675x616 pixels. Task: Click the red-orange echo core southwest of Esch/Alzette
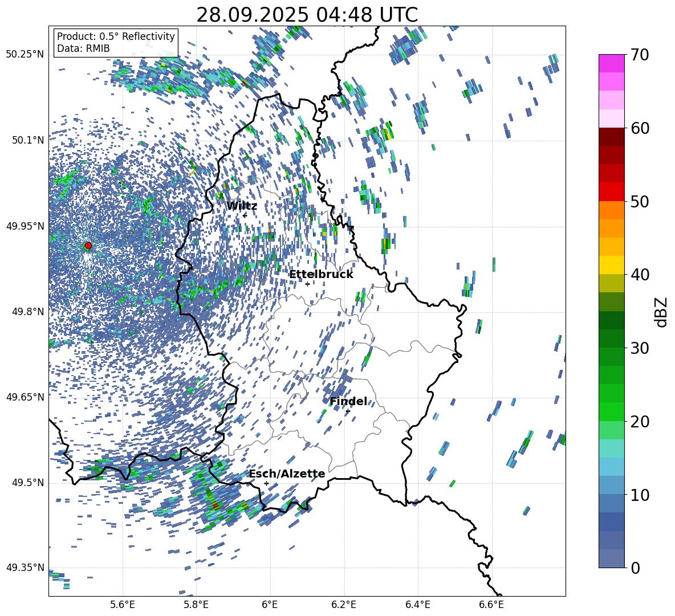pyautogui.click(x=215, y=507)
